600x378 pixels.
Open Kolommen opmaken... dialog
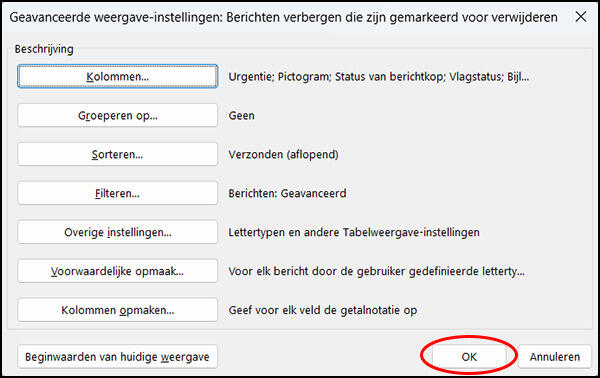coord(117,310)
